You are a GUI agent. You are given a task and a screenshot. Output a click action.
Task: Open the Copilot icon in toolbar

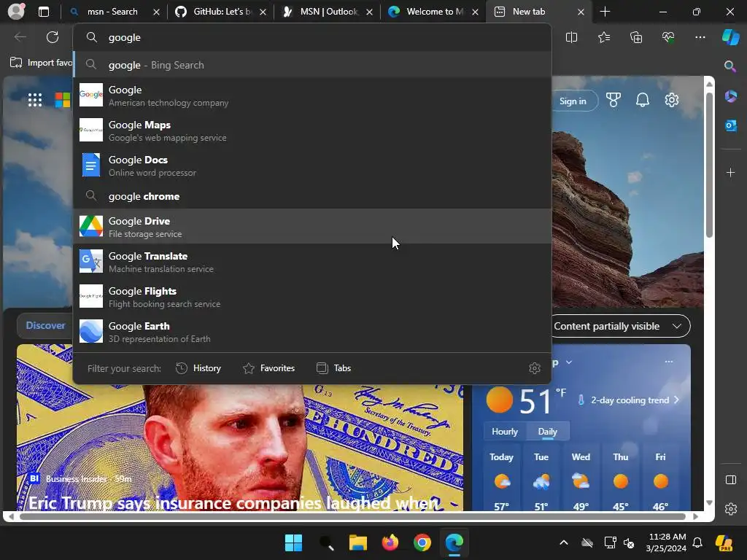730,37
